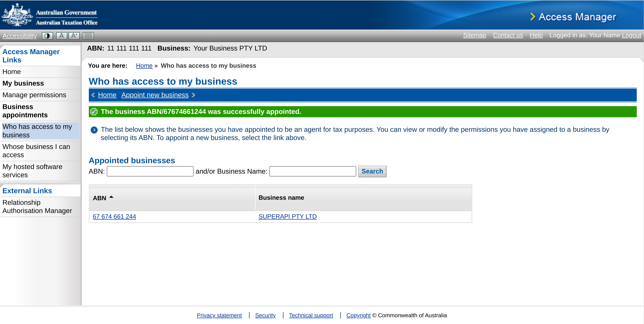Focus the Business Name input field
The width and height of the screenshot is (644, 324).
pos(312,171)
